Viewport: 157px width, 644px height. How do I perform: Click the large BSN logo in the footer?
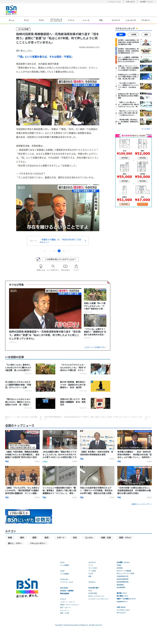pos(27,588)
